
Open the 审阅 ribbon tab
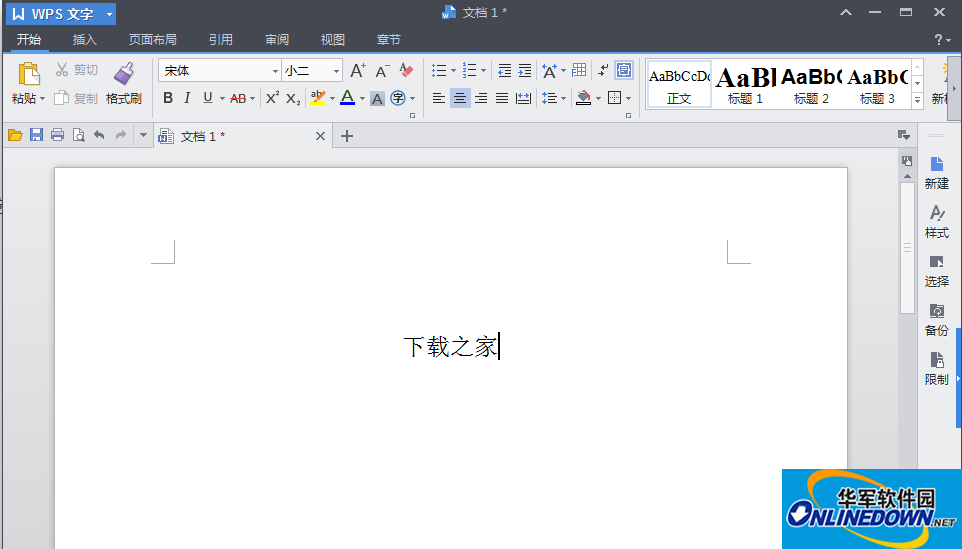click(x=277, y=39)
